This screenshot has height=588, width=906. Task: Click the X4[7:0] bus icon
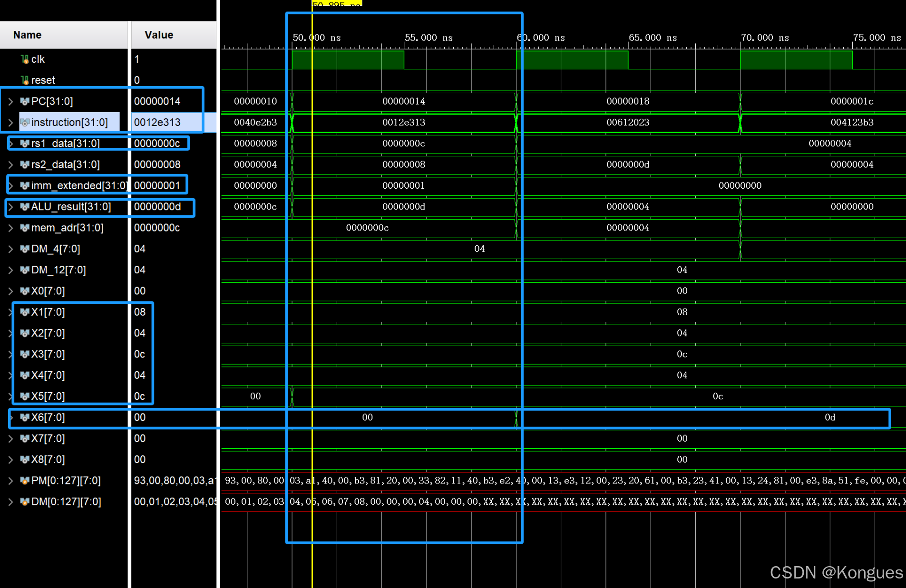click(x=25, y=375)
